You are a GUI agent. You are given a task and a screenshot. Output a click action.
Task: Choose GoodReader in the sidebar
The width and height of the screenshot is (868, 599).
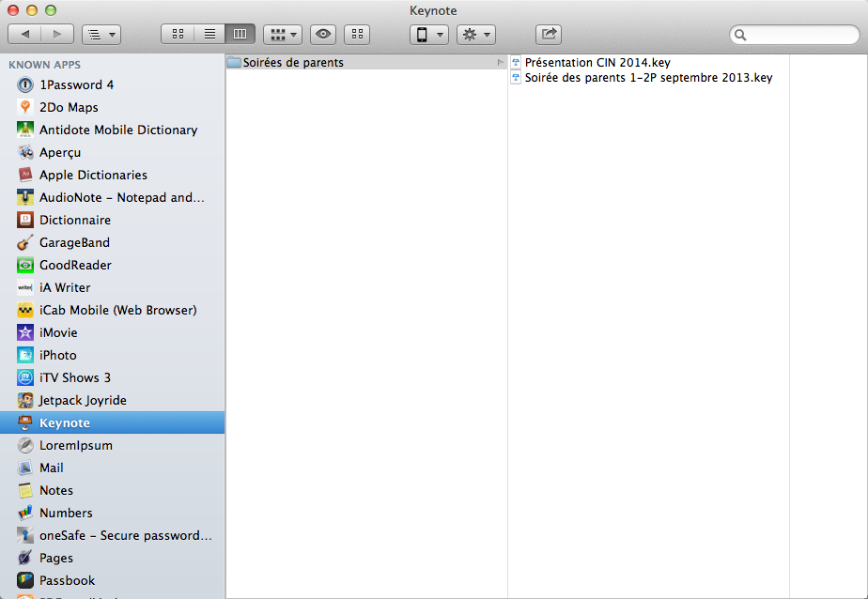(x=113, y=266)
